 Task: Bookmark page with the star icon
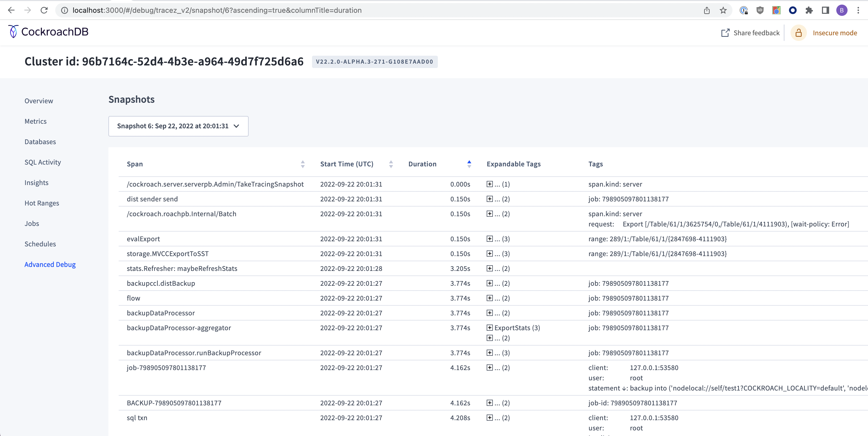click(x=723, y=10)
